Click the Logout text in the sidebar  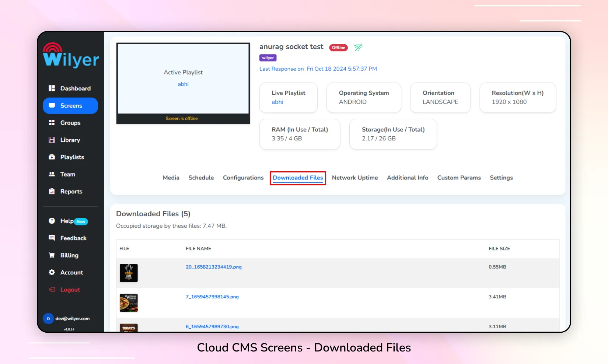tap(70, 290)
